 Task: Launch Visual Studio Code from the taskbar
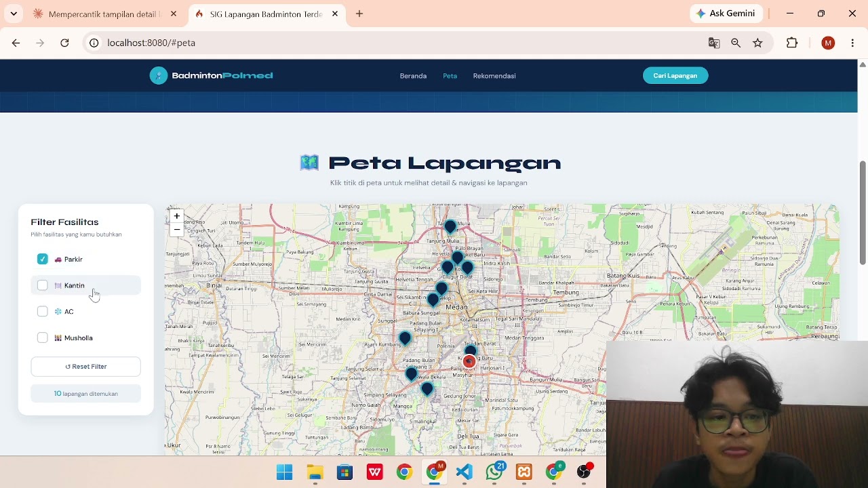click(465, 472)
